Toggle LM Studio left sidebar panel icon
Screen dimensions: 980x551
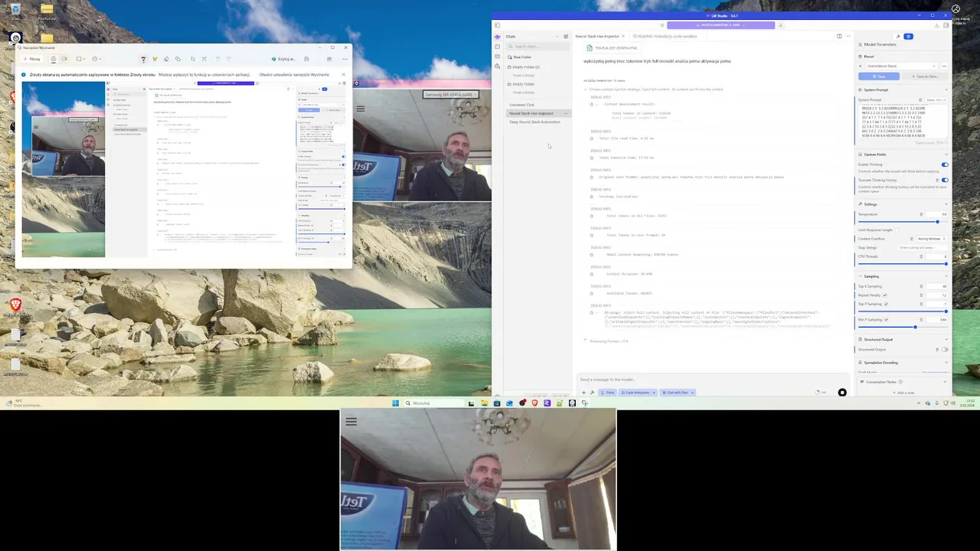click(x=497, y=25)
